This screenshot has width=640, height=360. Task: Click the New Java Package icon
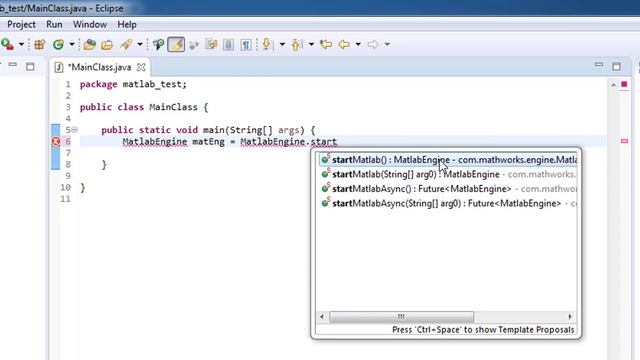[40, 44]
